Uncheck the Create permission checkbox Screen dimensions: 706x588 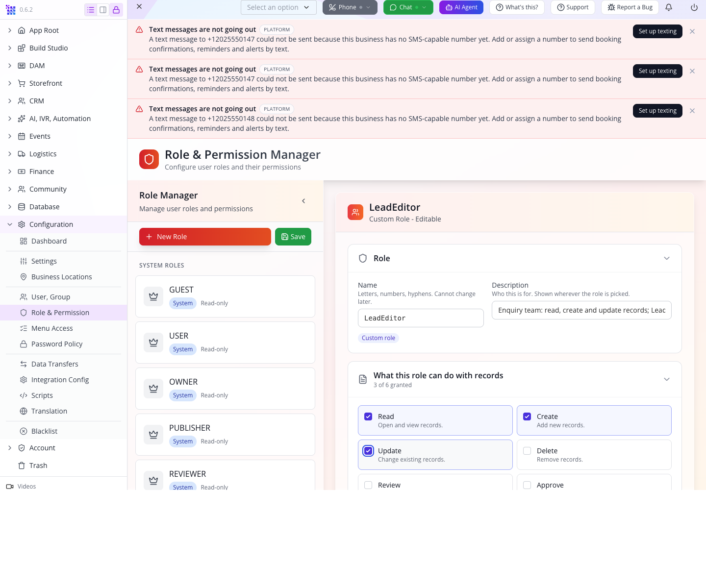click(x=527, y=416)
